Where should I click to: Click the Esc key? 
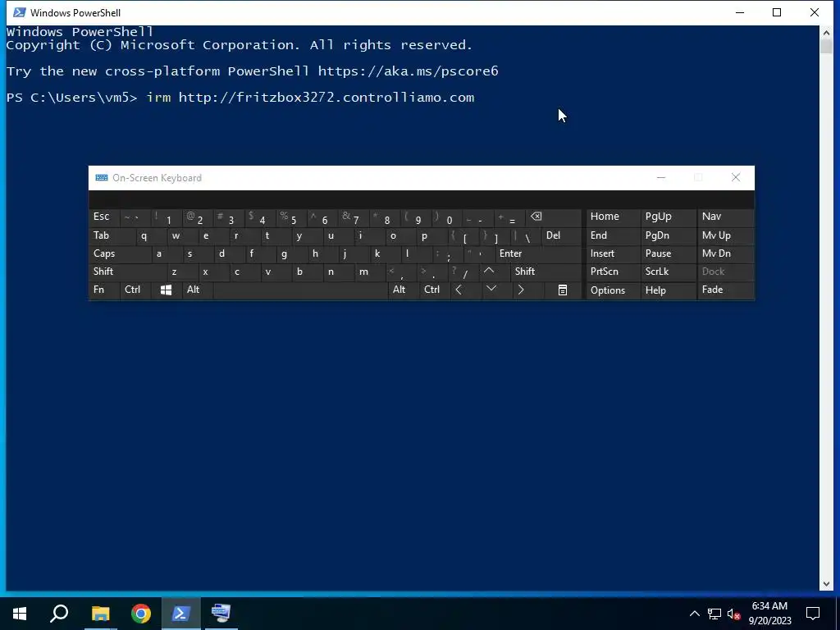point(104,217)
